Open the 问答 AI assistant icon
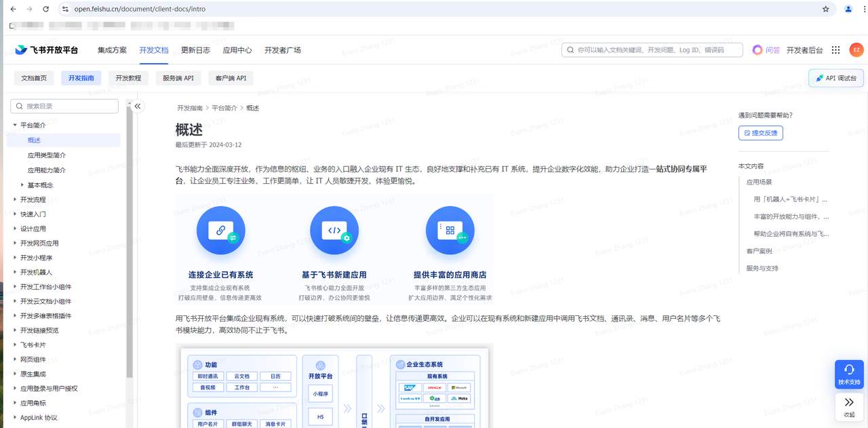 click(766, 50)
